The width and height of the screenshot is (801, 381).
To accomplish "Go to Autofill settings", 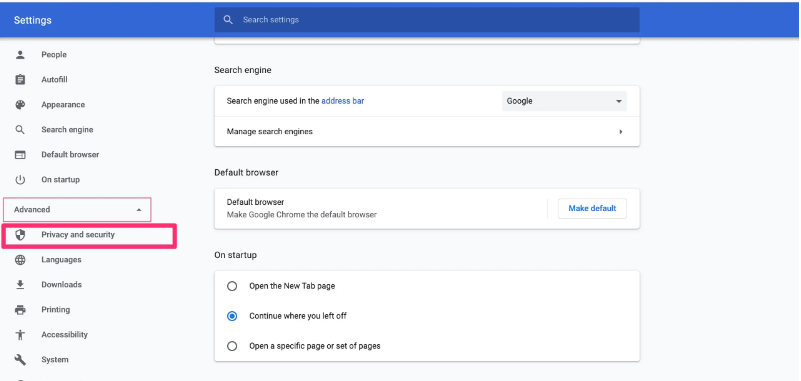I will point(54,80).
